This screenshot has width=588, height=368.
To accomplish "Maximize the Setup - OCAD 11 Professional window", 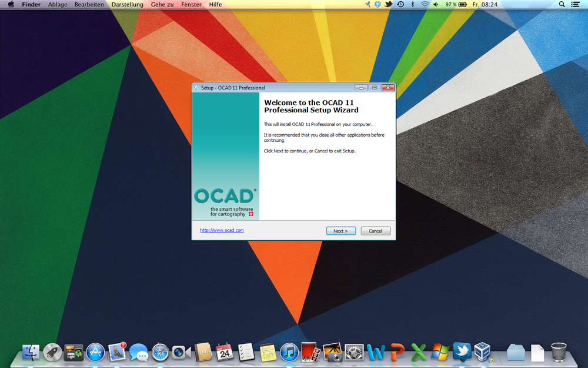I will pos(374,88).
